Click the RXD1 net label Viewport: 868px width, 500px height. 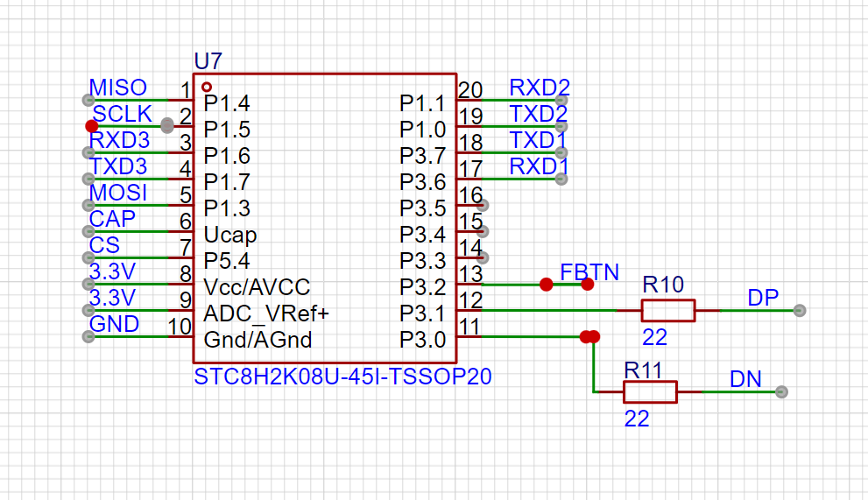click(x=539, y=166)
